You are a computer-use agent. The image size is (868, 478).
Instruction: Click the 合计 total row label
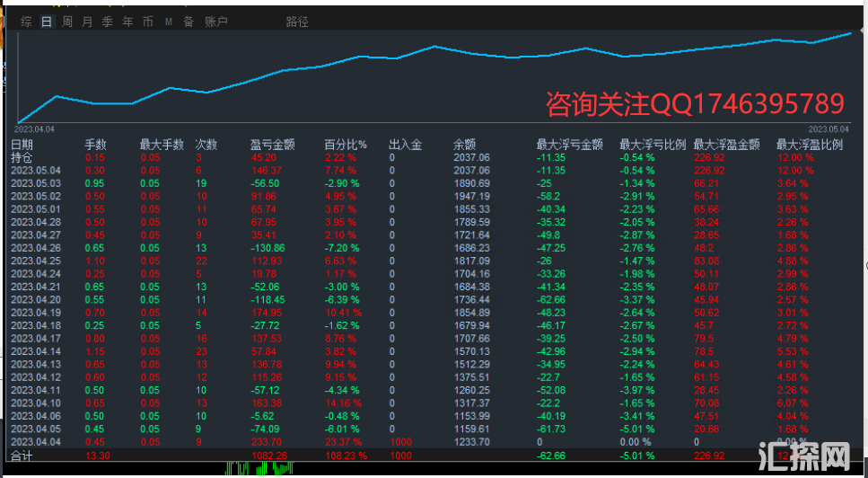coord(21,456)
